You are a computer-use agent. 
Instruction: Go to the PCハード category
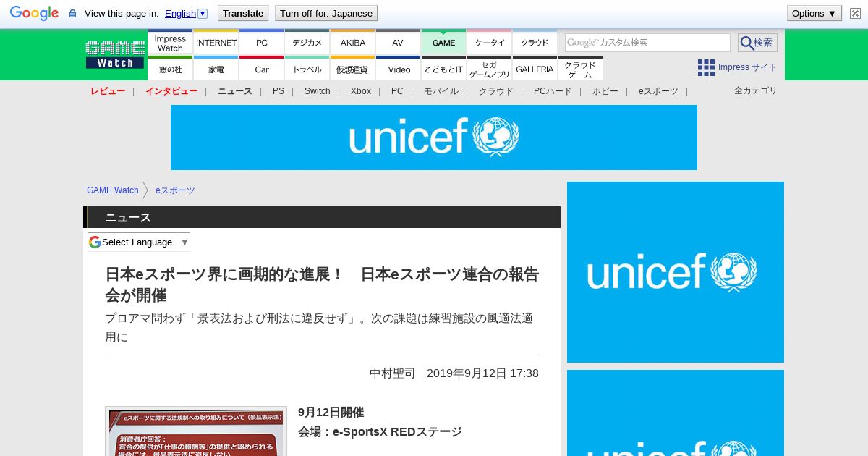553,91
